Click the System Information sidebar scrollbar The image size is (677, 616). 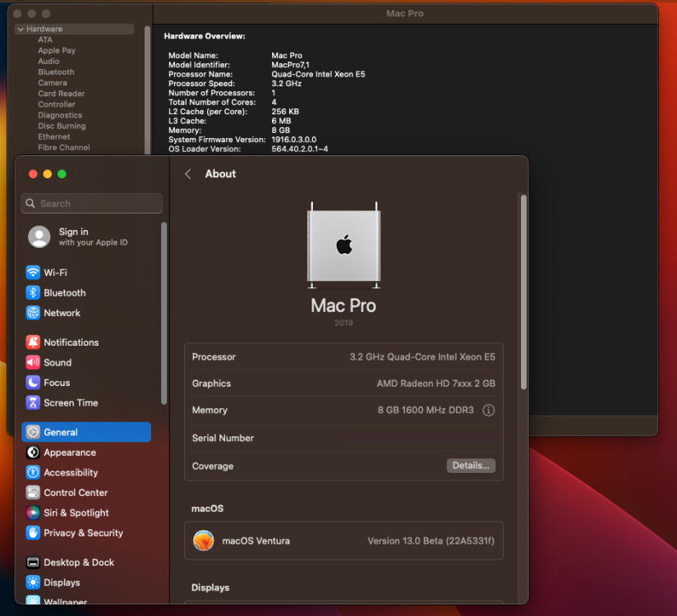[148, 90]
